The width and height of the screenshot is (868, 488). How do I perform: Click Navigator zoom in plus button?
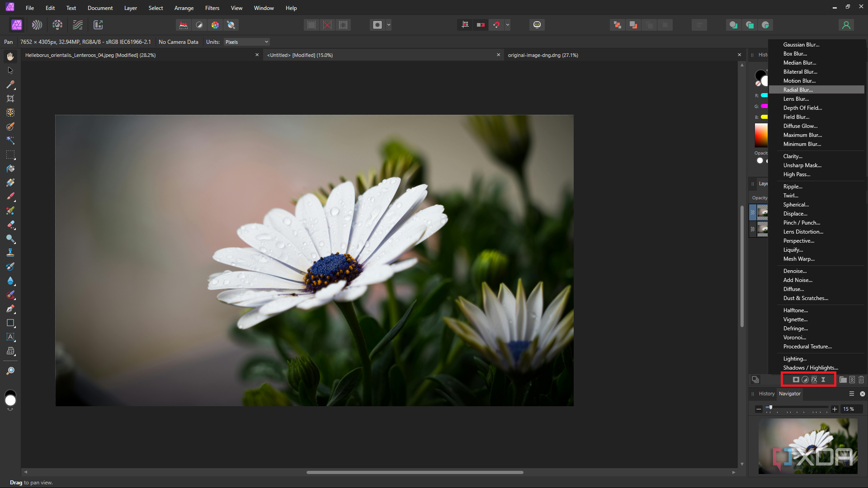click(x=835, y=409)
